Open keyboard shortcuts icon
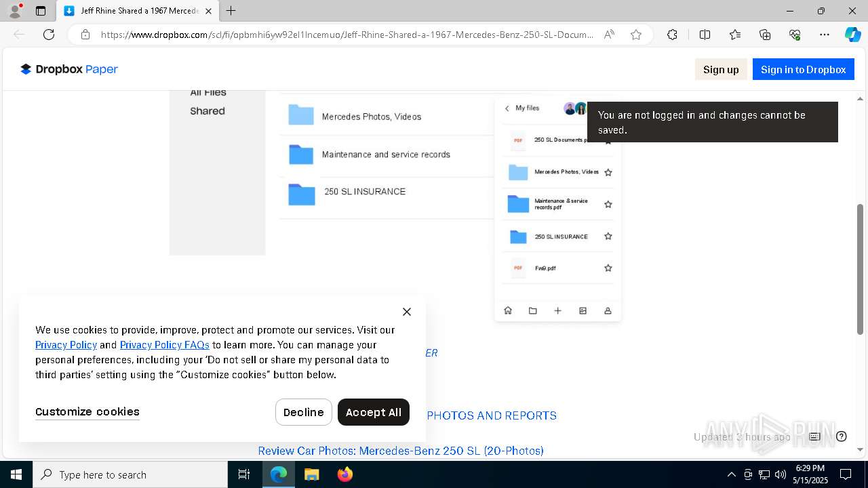This screenshot has height=488, width=868. (815, 436)
